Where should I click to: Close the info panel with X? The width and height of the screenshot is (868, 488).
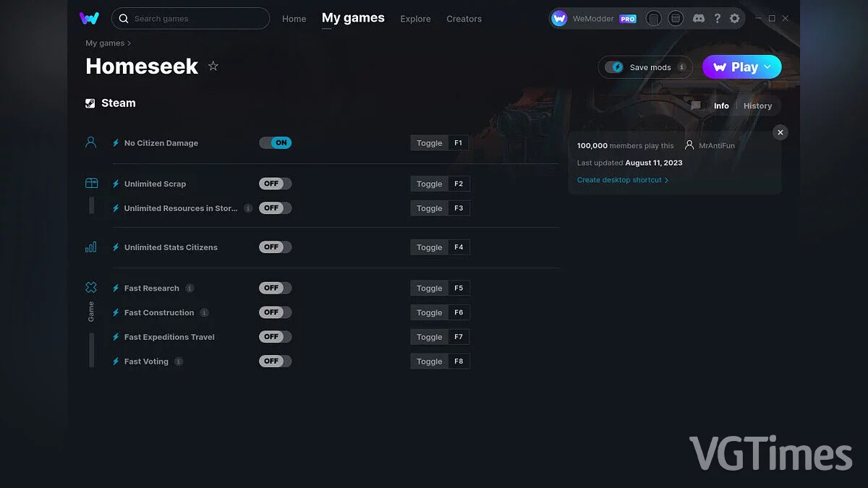pos(780,132)
